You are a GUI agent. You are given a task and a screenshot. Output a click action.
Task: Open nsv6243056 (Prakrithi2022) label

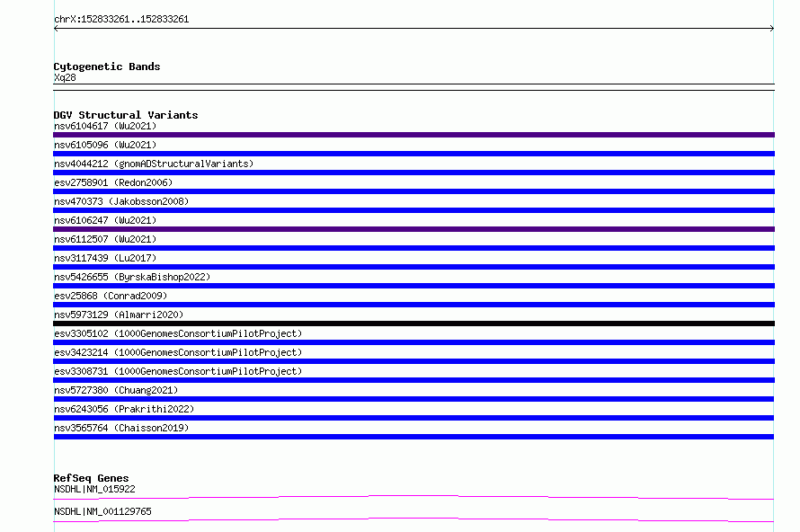[x=124, y=409]
